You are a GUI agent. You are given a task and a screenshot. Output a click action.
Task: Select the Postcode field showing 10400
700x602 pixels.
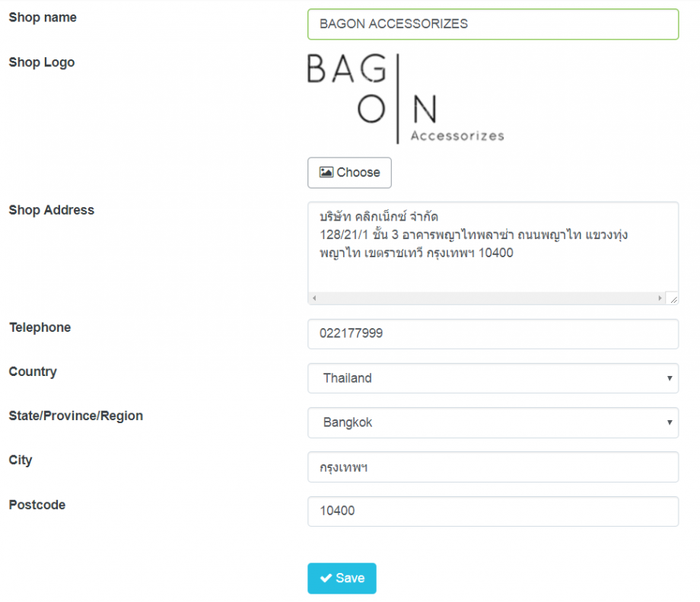click(x=493, y=511)
